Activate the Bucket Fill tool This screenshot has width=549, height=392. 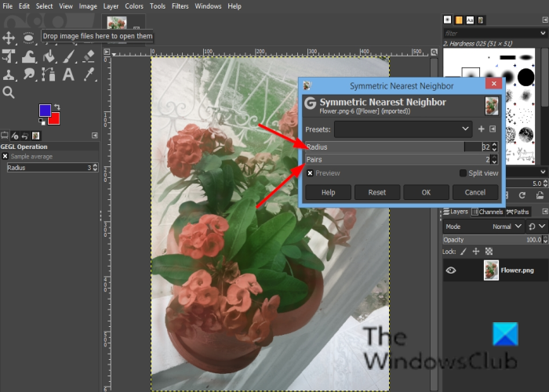(x=49, y=56)
